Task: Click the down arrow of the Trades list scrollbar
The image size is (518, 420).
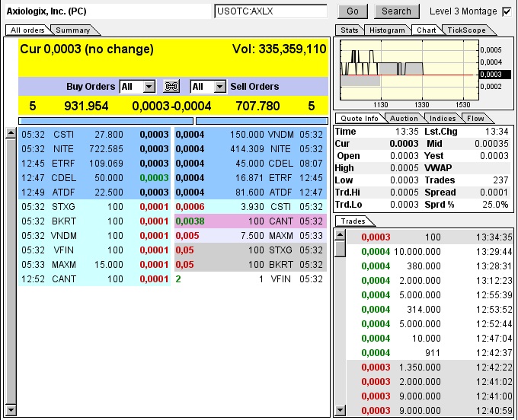Action: click(x=340, y=411)
